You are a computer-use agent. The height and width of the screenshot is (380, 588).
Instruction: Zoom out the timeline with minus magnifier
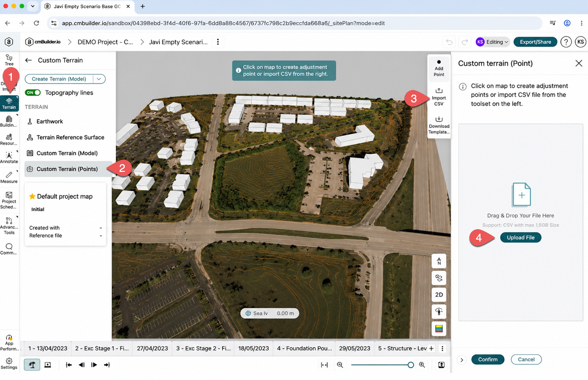click(340, 365)
